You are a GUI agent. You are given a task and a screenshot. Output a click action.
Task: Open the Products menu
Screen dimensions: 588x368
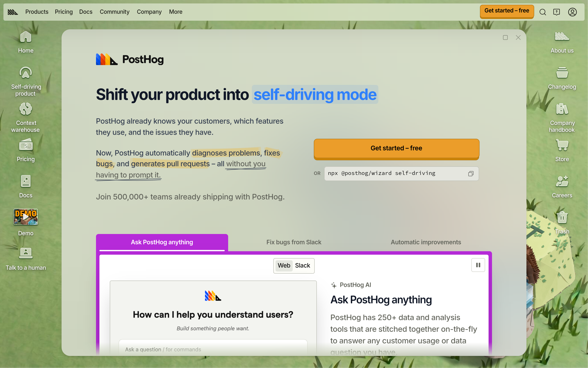[x=37, y=12]
